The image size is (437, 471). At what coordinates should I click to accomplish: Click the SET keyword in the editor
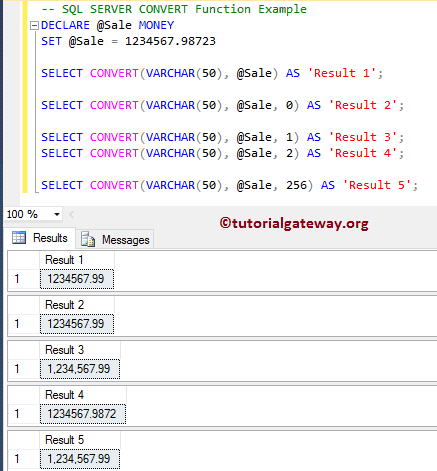51,41
